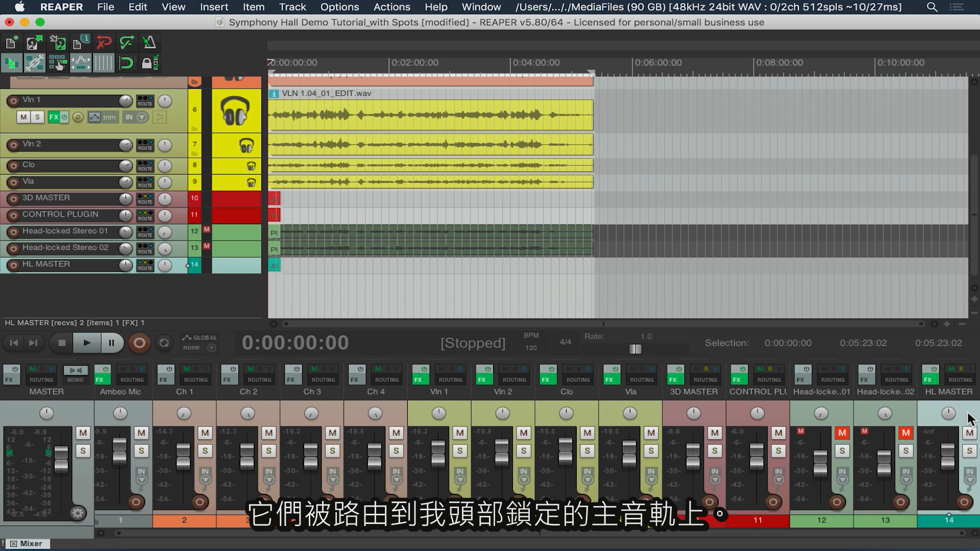Click the headphones icon on the Vln 1 track
The width and height of the screenshot is (980, 551).
coord(235,110)
